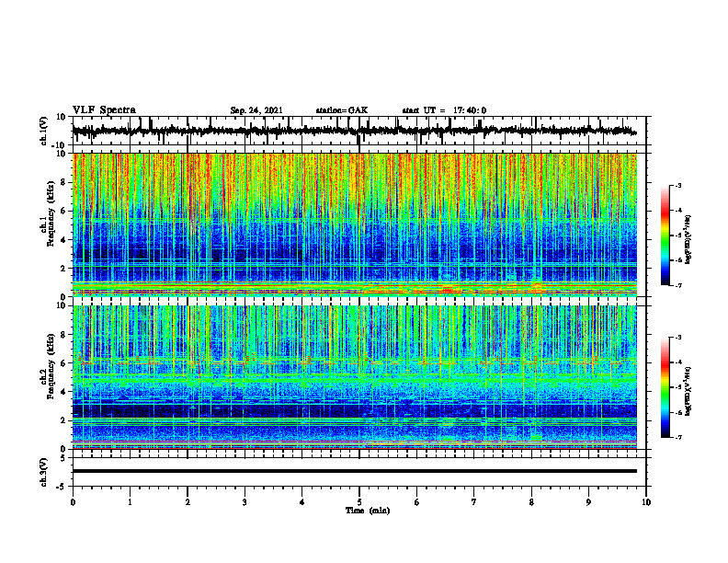
Task: Click the "-7" label on the ch.2 color scale
Action: 678,437
